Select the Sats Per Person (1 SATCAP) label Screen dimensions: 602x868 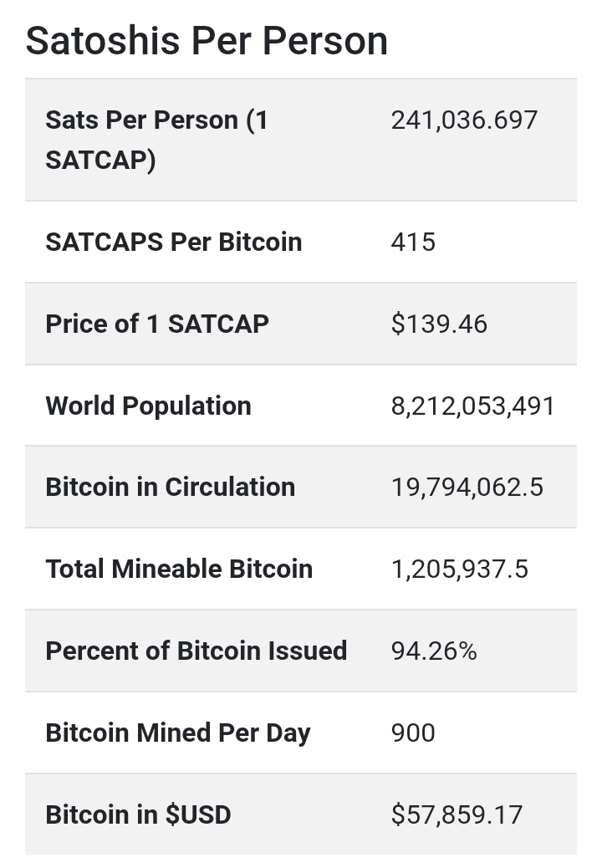(156, 140)
